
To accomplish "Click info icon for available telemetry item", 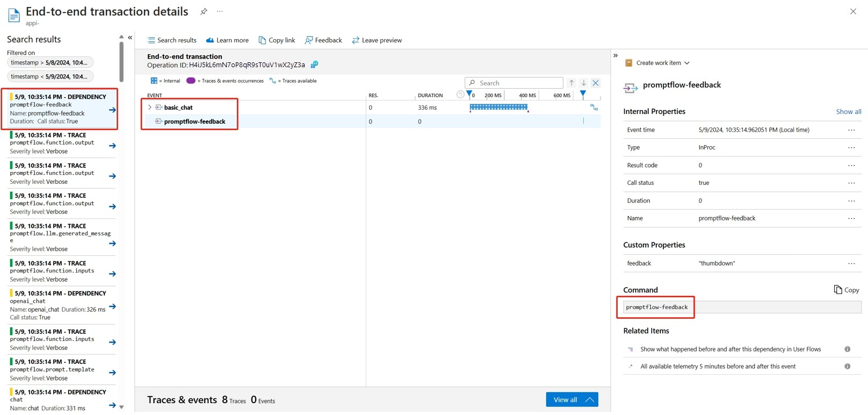I will pos(847,367).
